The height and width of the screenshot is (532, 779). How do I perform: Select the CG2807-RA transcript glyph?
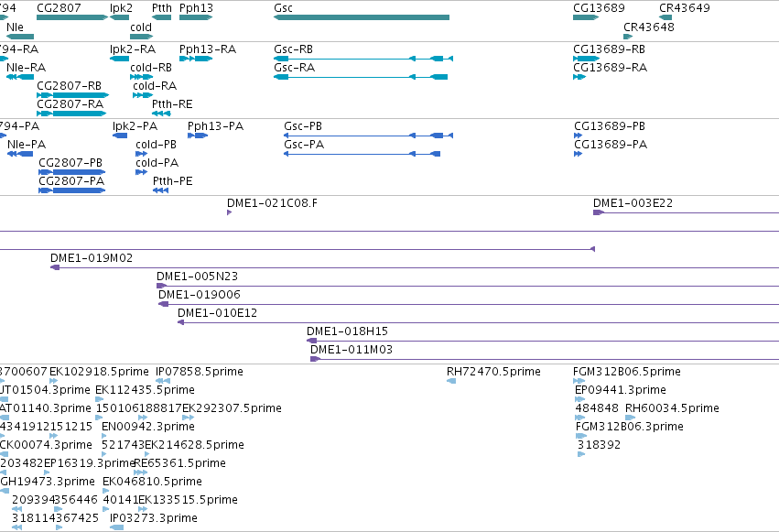71,114
